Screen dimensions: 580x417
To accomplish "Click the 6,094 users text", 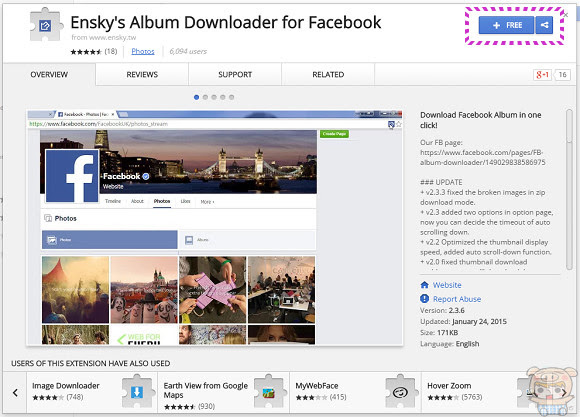I will pyautogui.click(x=188, y=51).
